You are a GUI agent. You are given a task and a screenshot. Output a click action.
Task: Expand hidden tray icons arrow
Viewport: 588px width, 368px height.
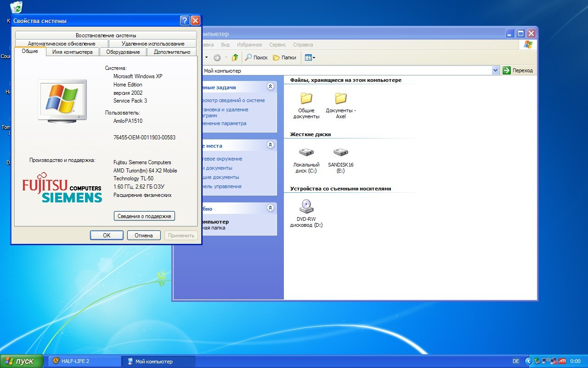click(528, 361)
